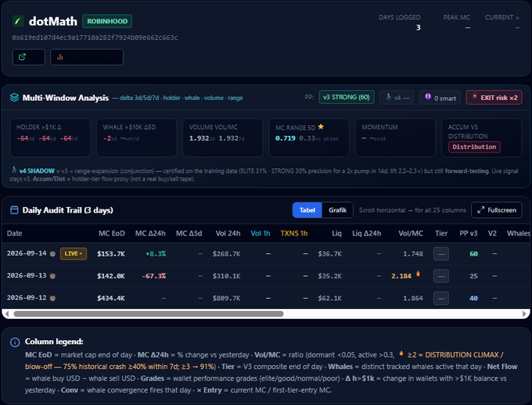
Task: Click the table scrollbar right arrow
Action: pos(524,314)
